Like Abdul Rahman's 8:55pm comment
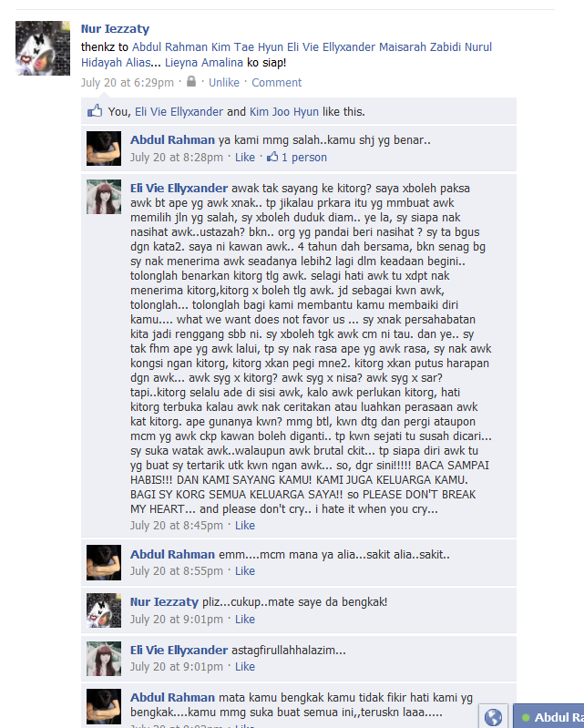584x728 pixels. point(245,571)
